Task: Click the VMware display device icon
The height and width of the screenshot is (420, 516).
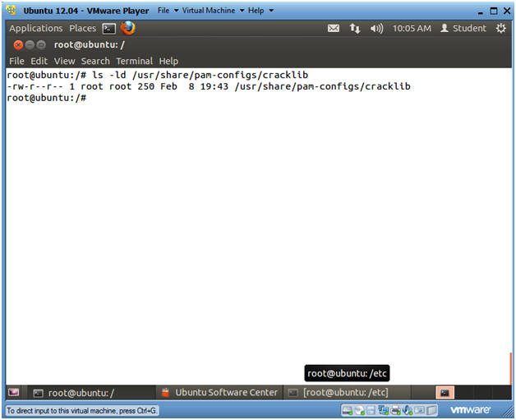Action: click(419, 410)
